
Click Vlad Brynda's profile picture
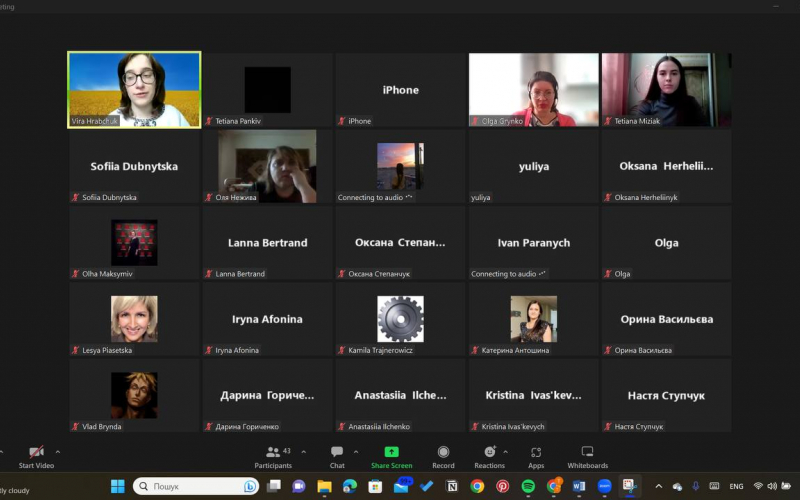(x=134, y=395)
